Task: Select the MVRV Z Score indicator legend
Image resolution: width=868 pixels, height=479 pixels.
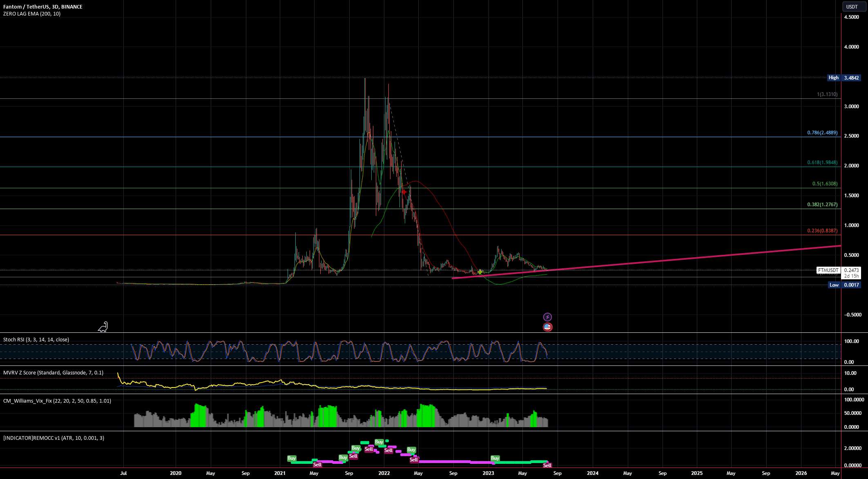Action: coord(54,372)
